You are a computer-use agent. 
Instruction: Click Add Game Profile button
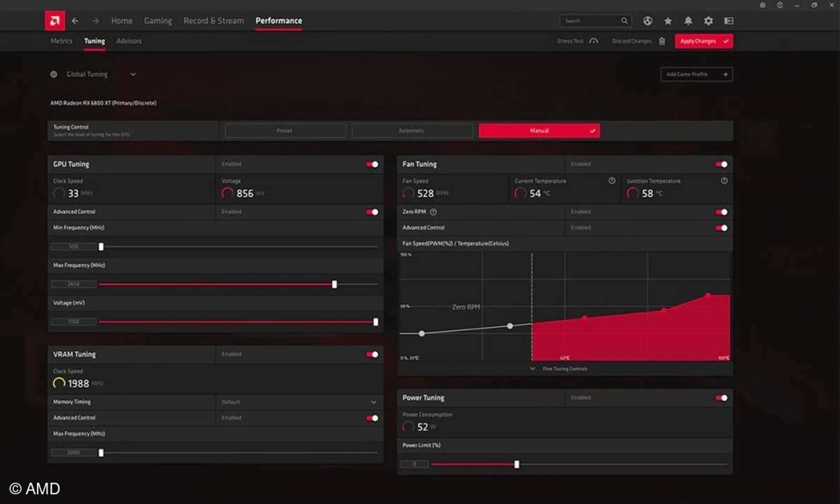(x=696, y=74)
